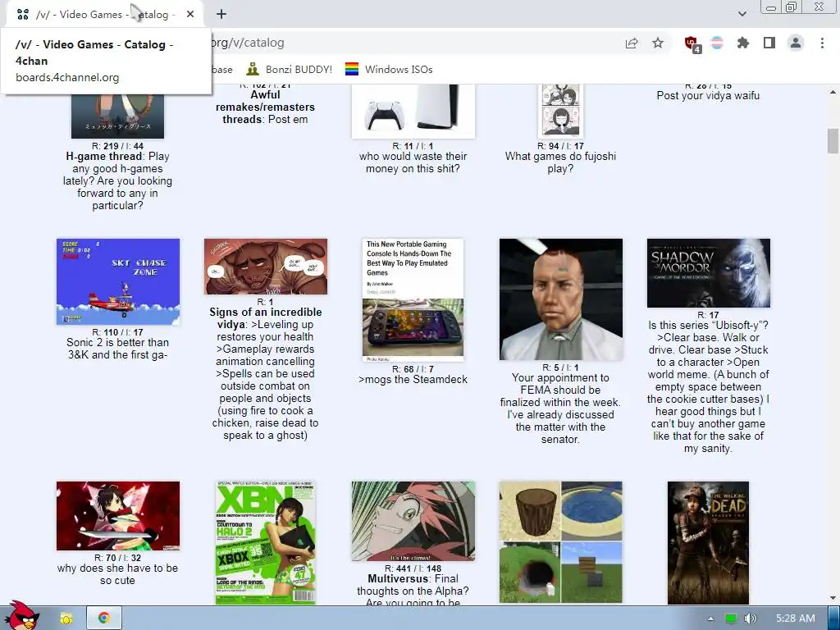Open the portable gaming console article thumbnail
Screen dimensions: 840x630
click(x=413, y=300)
